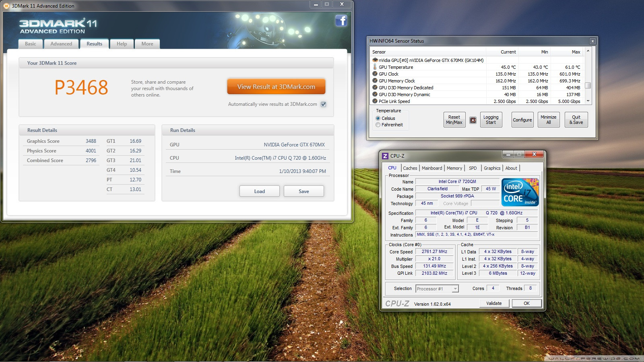Click Quit & Save button

pos(576,120)
